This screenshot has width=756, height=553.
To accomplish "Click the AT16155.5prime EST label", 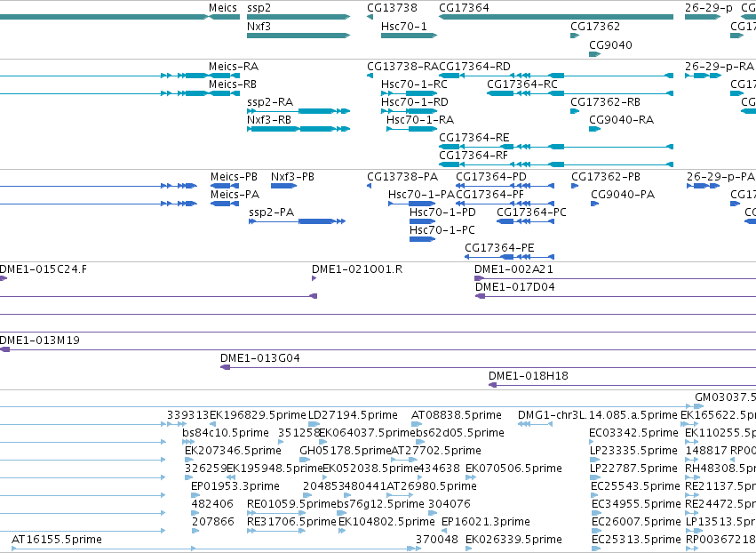I will [x=57, y=540].
